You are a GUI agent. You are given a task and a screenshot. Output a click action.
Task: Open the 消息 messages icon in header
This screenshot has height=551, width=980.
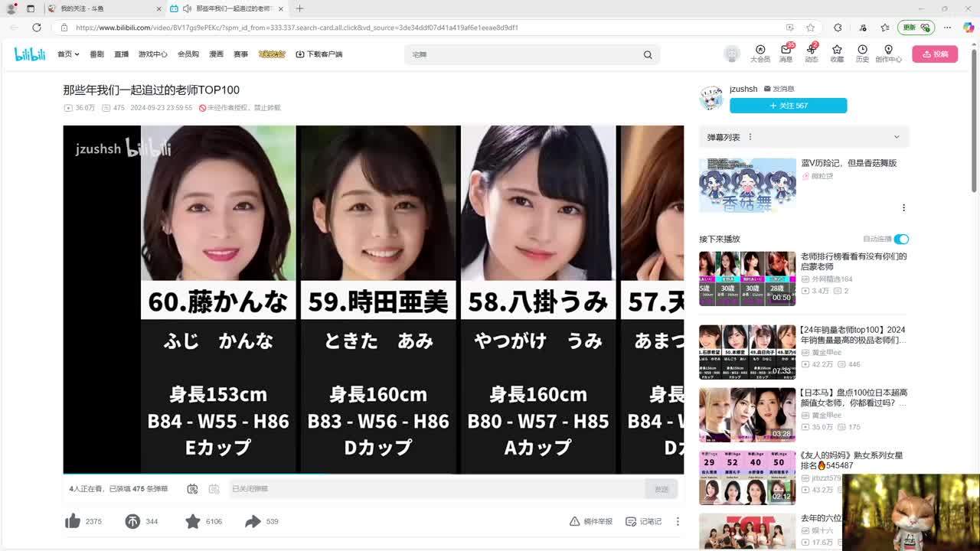pos(786,53)
